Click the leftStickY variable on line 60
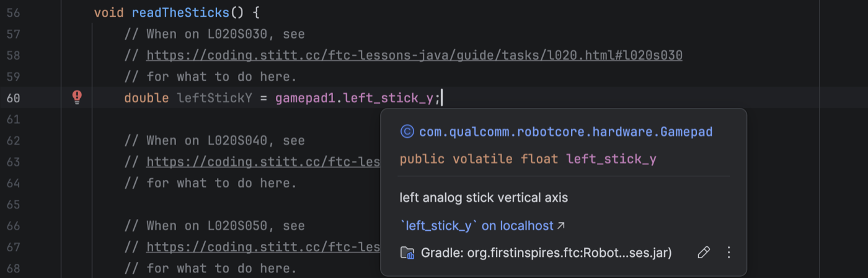 (x=215, y=98)
